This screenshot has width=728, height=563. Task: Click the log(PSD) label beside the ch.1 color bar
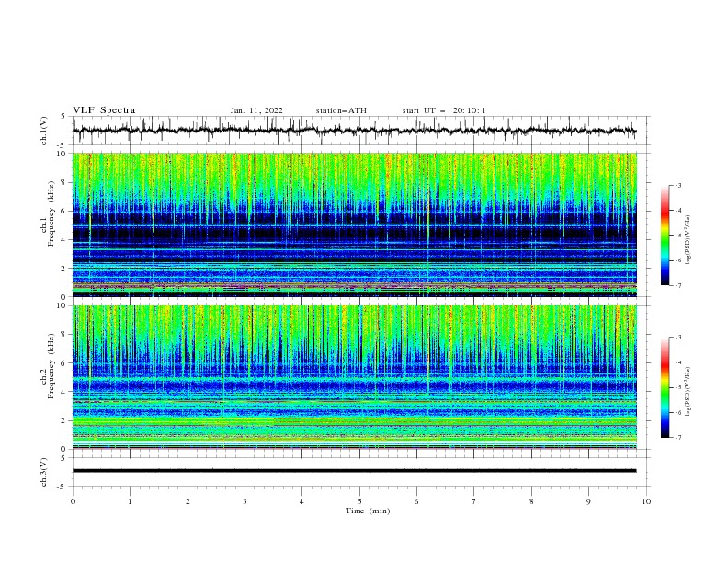tap(688, 240)
